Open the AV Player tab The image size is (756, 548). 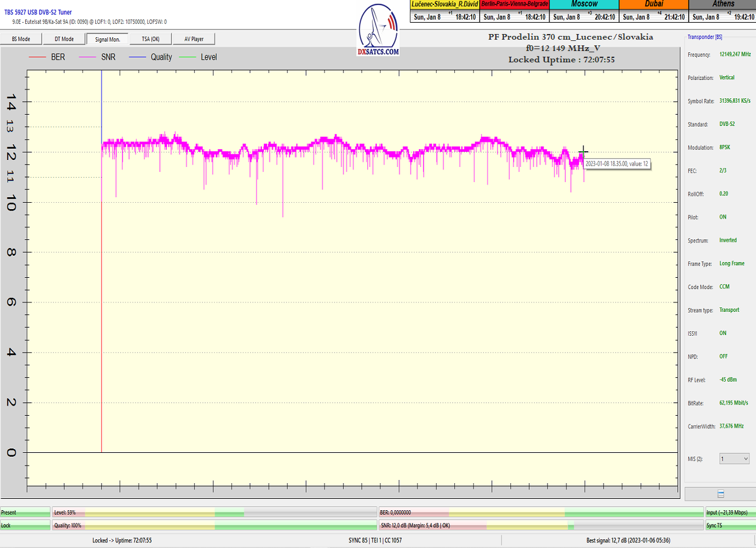pos(193,39)
